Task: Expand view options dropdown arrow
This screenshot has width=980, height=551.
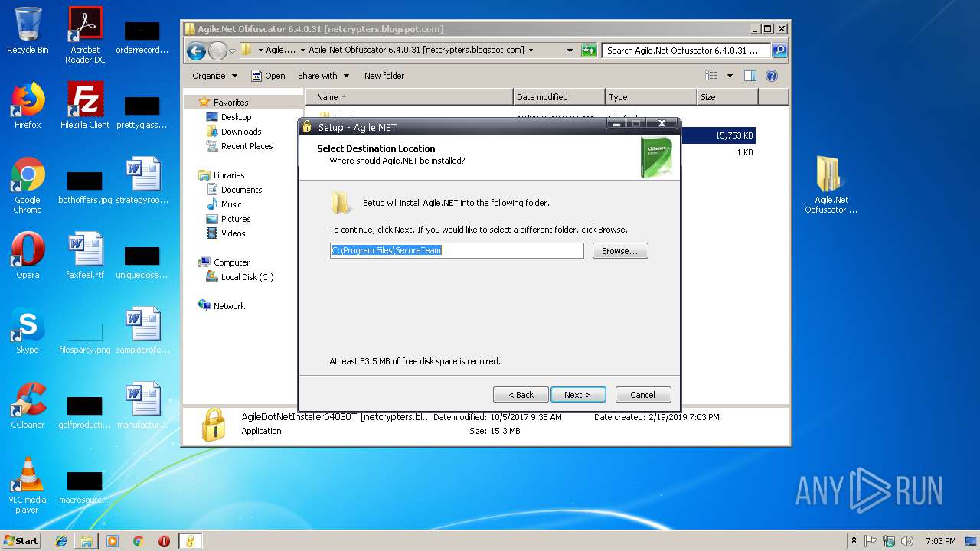Action: [730, 76]
